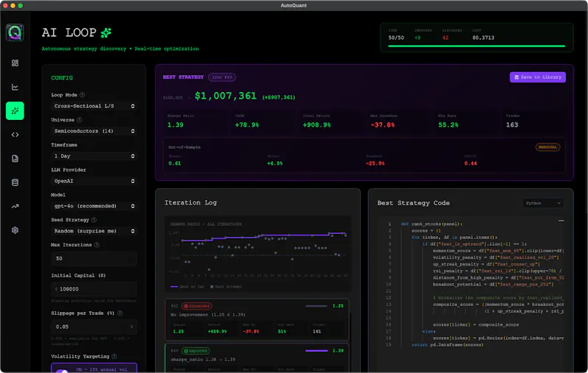Open the line chart icon in sidebar
Screen dimensions: 588x373
15,87
